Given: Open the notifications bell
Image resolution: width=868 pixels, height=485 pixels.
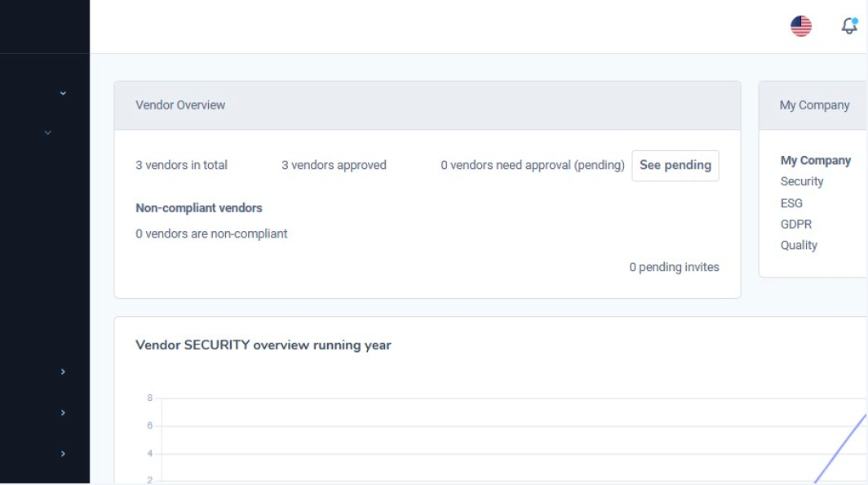Looking at the screenshot, I should tap(849, 26).
